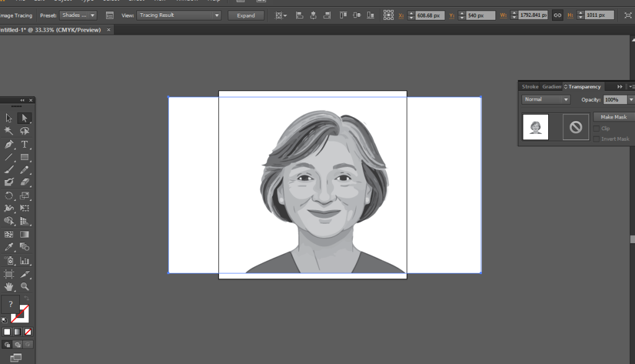Select the Line Segment tool
This screenshot has height=364, width=635.
point(9,157)
